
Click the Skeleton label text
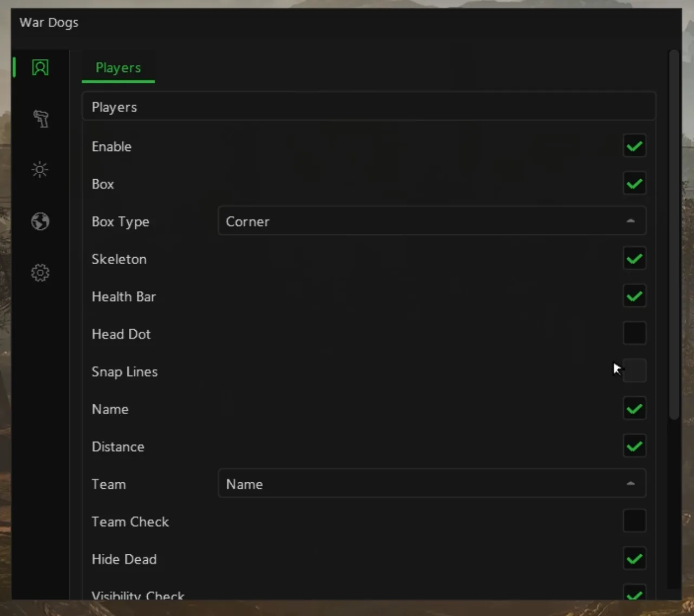click(x=119, y=259)
